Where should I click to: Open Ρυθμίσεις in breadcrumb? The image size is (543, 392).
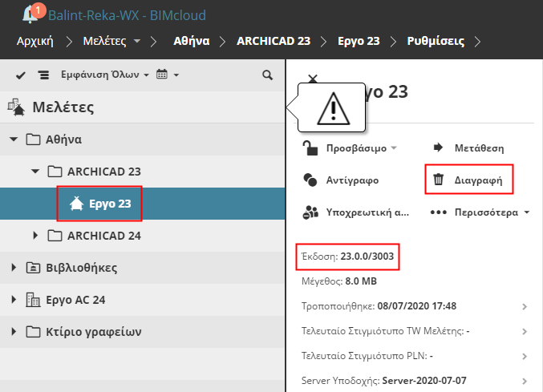pyautogui.click(x=436, y=41)
